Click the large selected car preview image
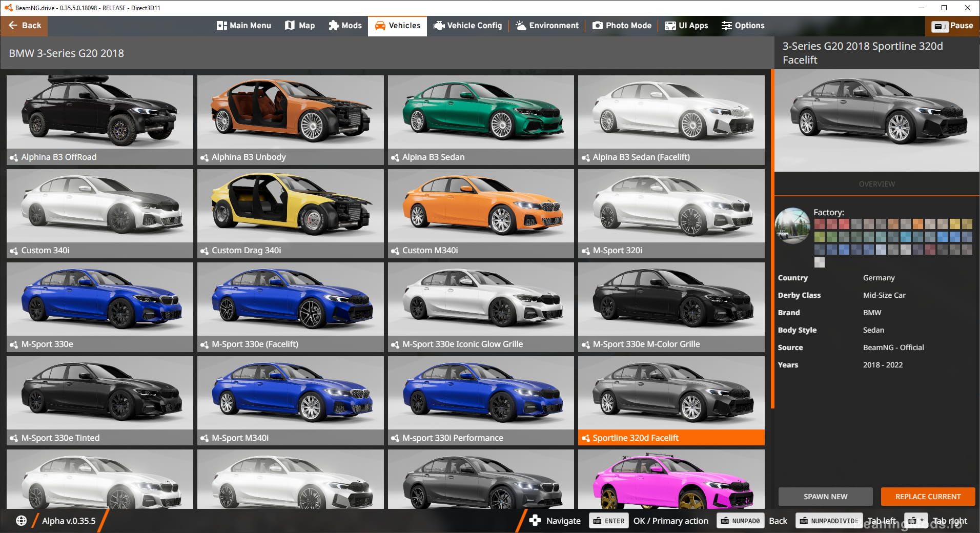Image resolution: width=980 pixels, height=533 pixels. tap(877, 120)
